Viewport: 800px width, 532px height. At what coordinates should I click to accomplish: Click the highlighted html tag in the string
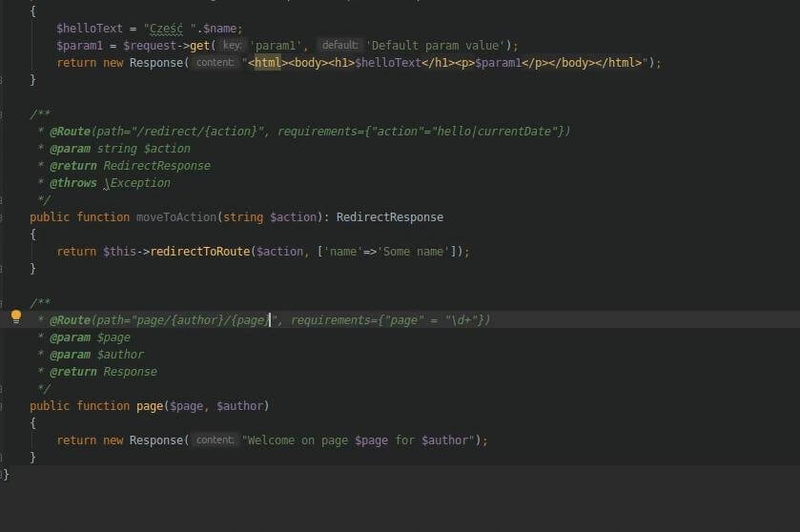[268, 63]
